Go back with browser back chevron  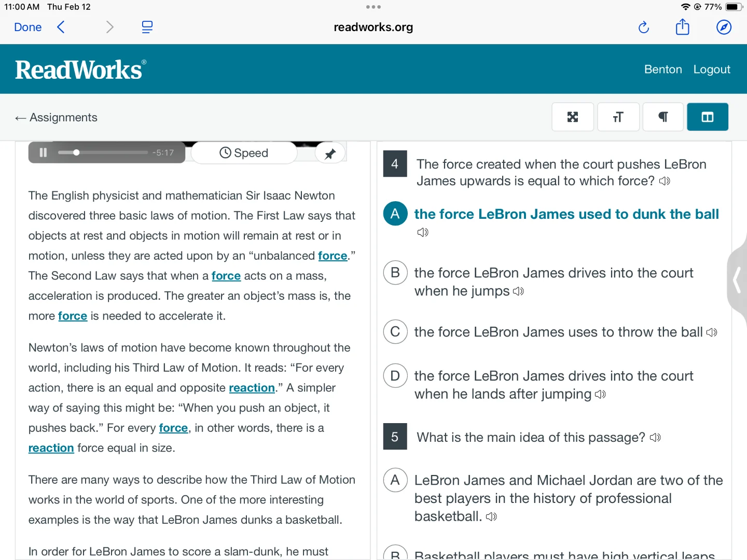61,27
